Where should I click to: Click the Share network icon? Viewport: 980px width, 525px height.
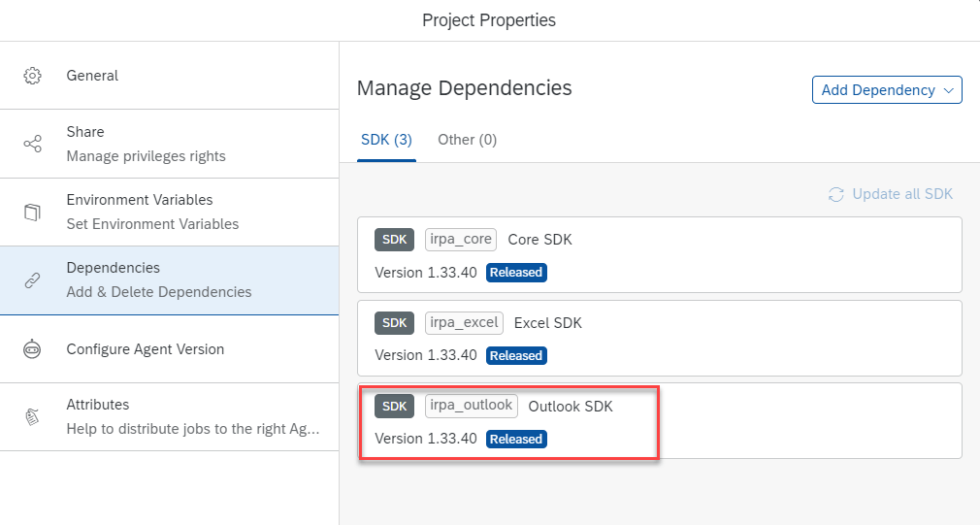[32, 144]
